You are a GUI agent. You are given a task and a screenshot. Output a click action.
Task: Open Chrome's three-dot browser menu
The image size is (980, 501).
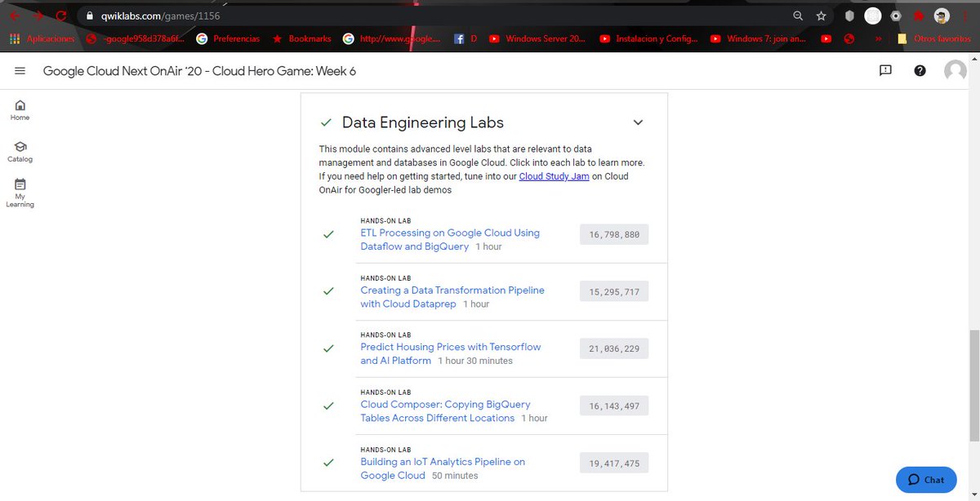coord(964,15)
